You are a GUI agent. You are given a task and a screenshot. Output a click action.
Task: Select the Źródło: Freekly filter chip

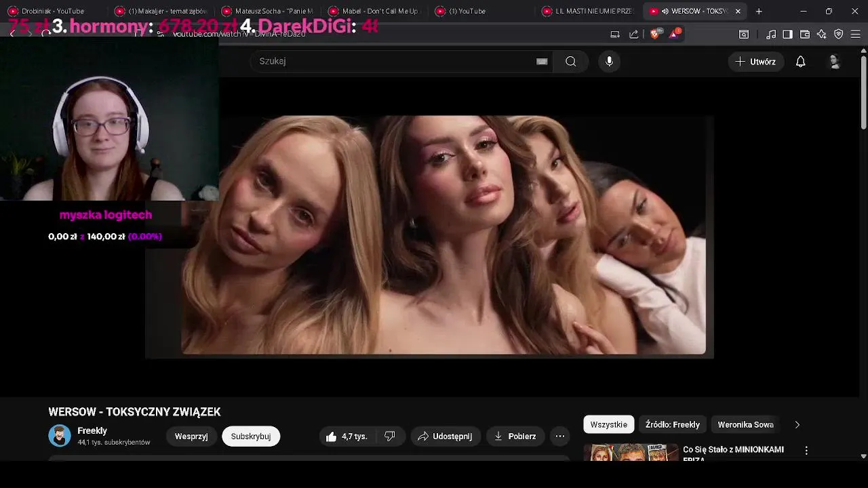[673, 424]
